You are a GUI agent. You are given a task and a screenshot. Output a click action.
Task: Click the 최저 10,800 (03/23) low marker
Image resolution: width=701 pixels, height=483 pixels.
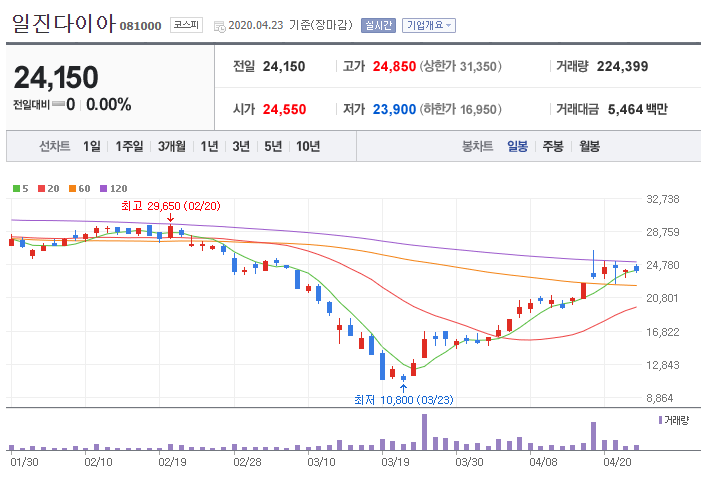coord(404,400)
